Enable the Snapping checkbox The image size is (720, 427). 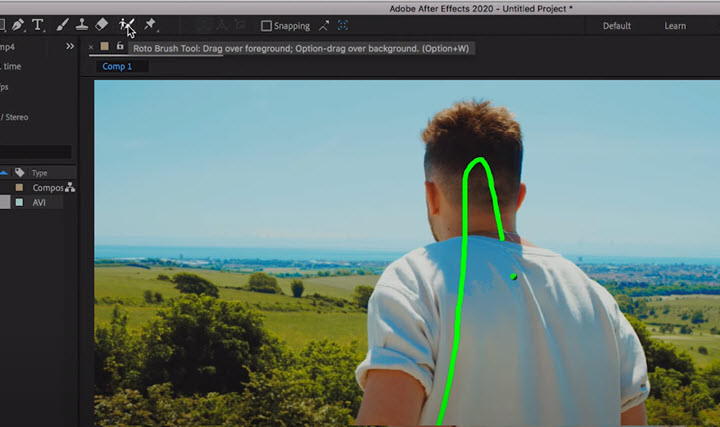point(266,26)
